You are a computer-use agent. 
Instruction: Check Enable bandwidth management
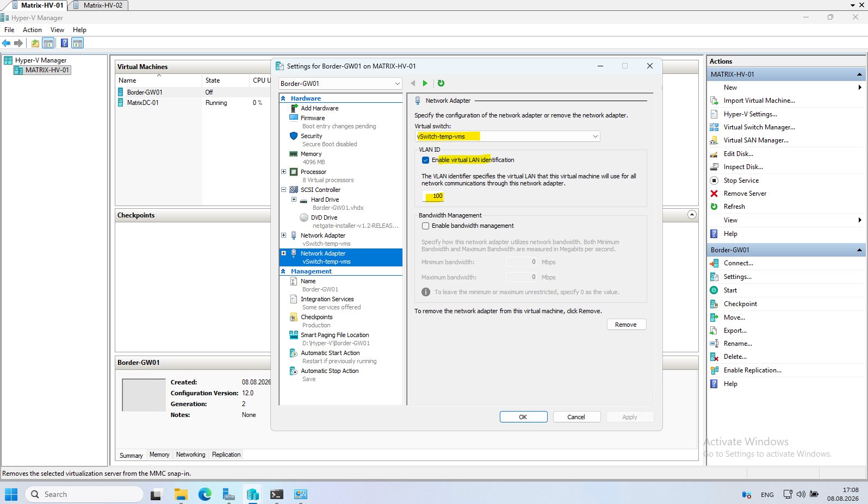coord(425,226)
